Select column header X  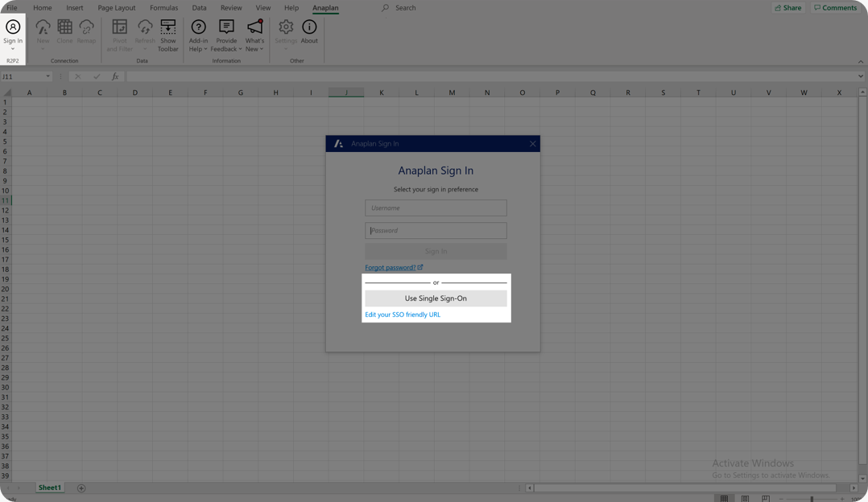click(x=839, y=93)
